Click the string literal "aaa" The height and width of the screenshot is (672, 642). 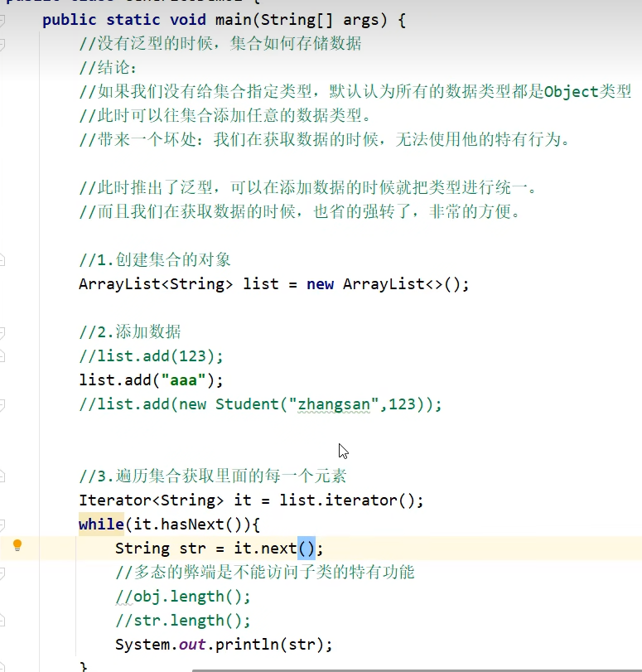coord(183,380)
